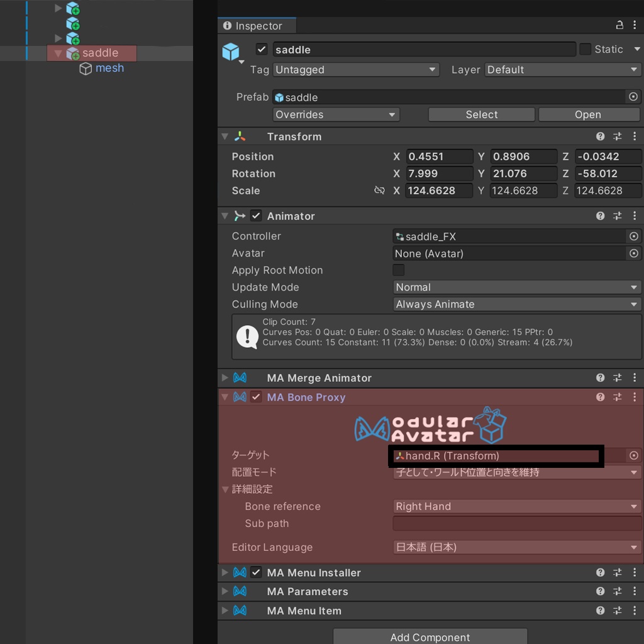Open Transform component help reference

coord(600,136)
